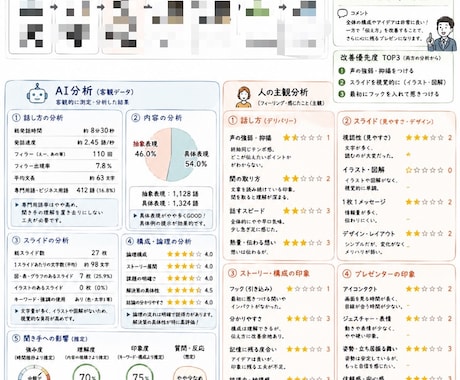This screenshot has height=380, width=460.
Task: Click the dial gauge in 聞き手への影響
Action: [34, 373]
